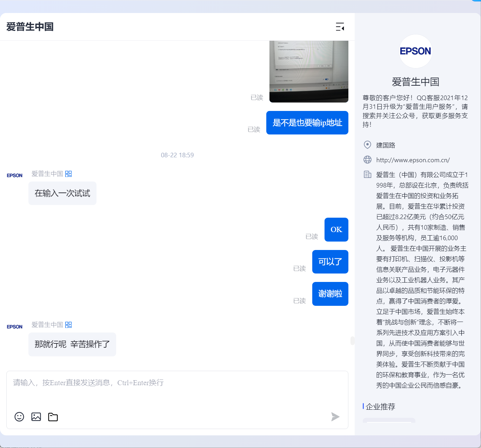Select the '谢谢啦' message bubble
Image resolution: width=481 pixels, height=448 pixels.
[330, 294]
